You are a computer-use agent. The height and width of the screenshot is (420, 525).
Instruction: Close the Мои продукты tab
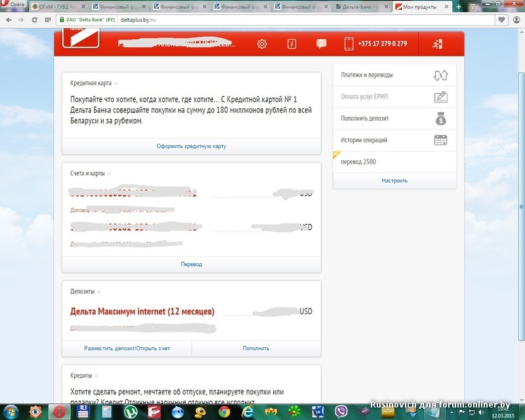[x=446, y=7]
